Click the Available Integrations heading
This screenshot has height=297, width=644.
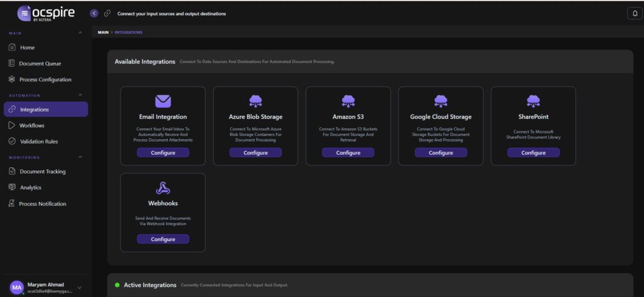pyautogui.click(x=145, y=62)
